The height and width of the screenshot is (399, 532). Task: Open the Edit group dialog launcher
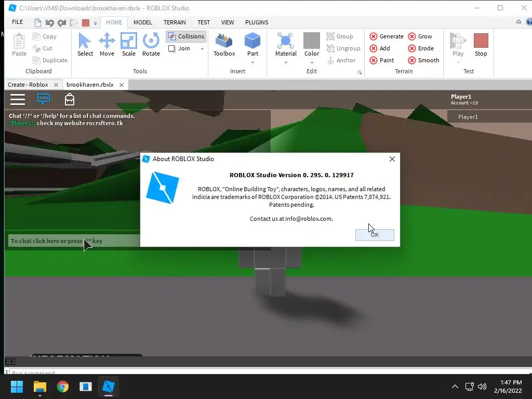pyautogui.click(x=360, y=73)
